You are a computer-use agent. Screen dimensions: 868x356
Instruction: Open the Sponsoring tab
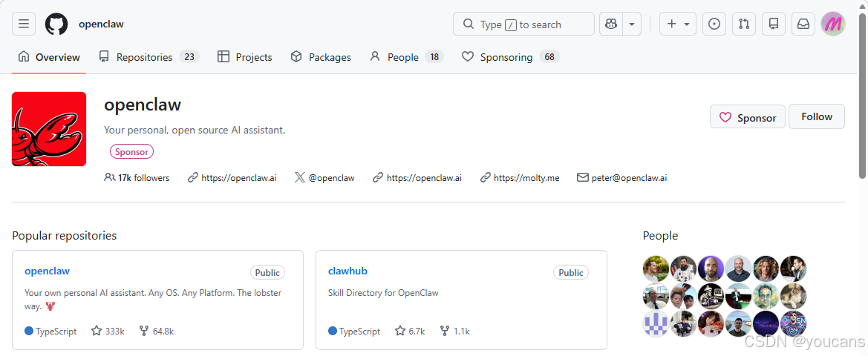(x=510, y=57)
